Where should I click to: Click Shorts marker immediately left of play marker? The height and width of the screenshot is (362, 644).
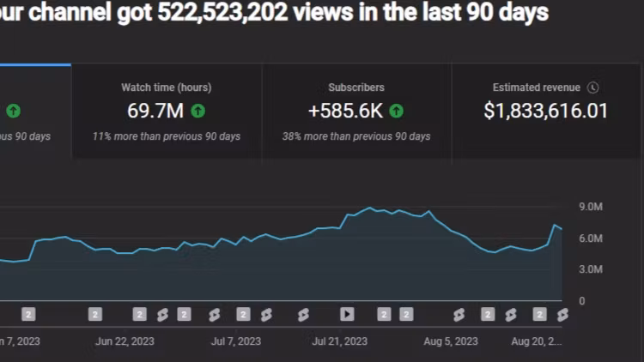click(302, 315)
